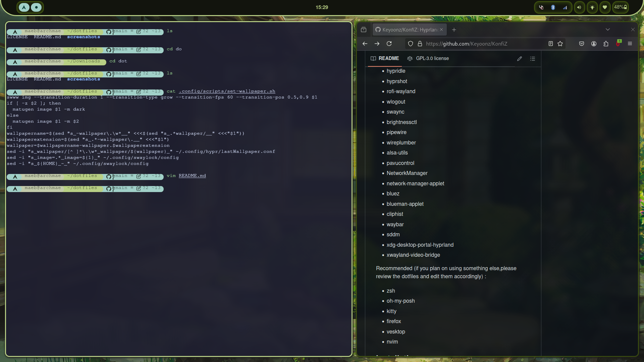Open the README outline list icon
The image size is (644, 362).
coord(532,59)
